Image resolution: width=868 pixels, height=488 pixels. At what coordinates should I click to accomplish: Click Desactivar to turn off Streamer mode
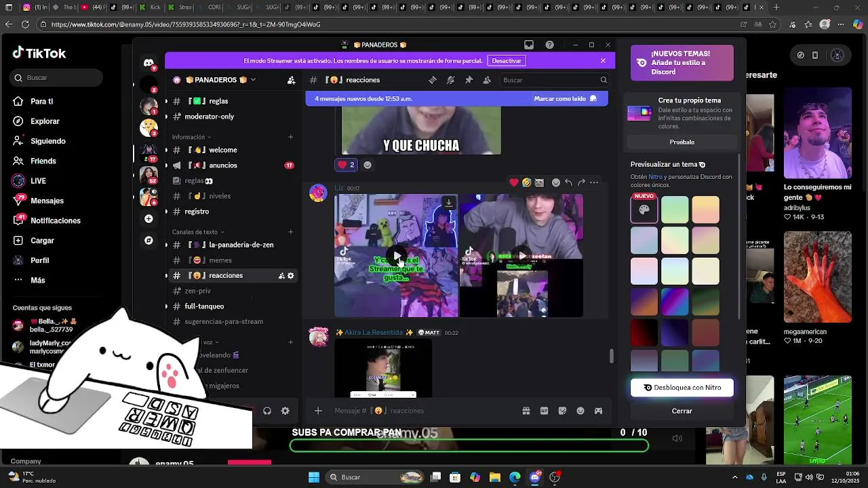pos(507,61)
